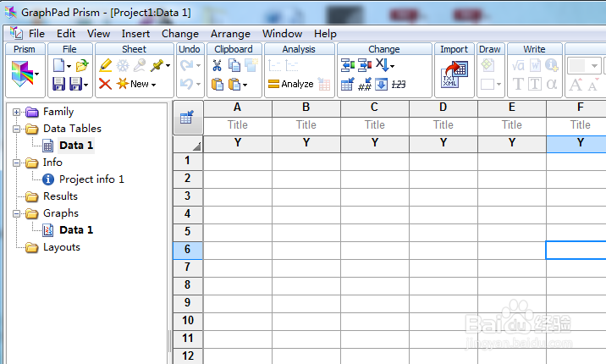The image size is (606, 364).
Task: Paste from clipboard icon
Action: coord(218,84)
